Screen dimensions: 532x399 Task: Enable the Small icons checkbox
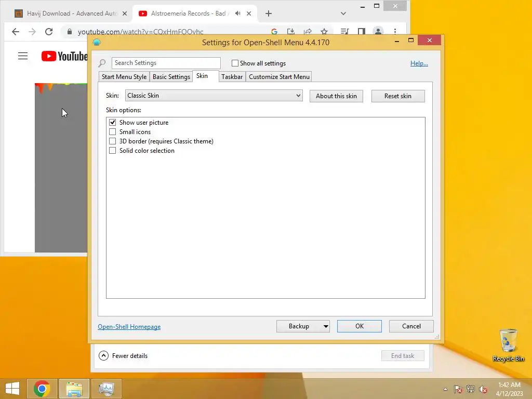[112, 131]
